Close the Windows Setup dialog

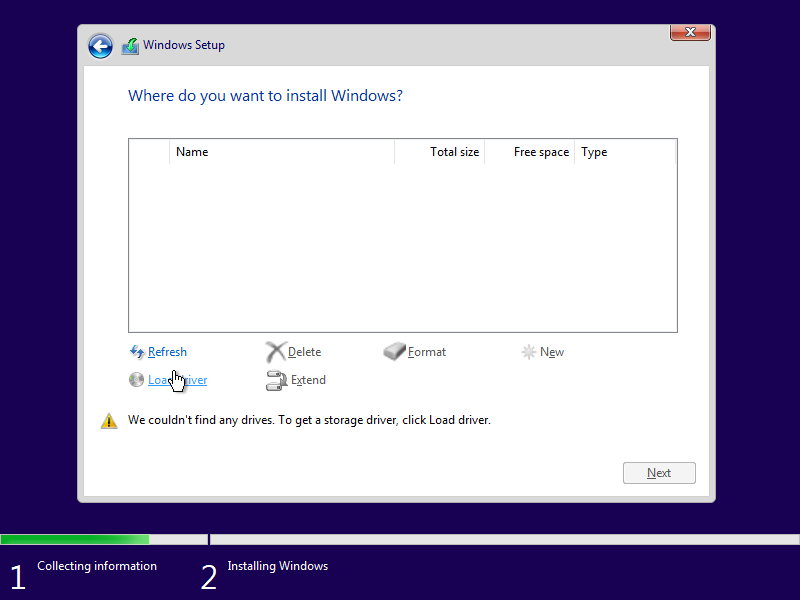[690, 32]
